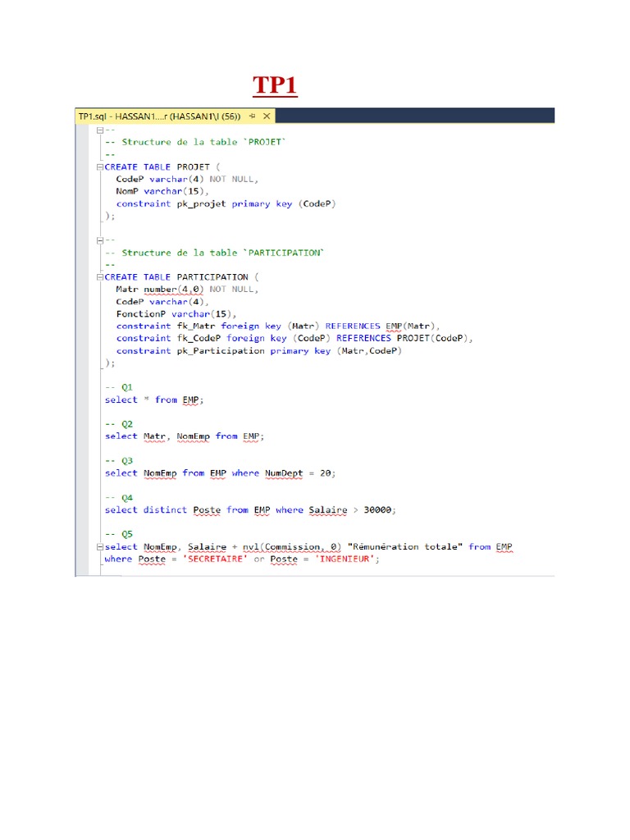The image size is (630, 840).
Task: Click the TP1 heading
Action: tap(275, 85)
